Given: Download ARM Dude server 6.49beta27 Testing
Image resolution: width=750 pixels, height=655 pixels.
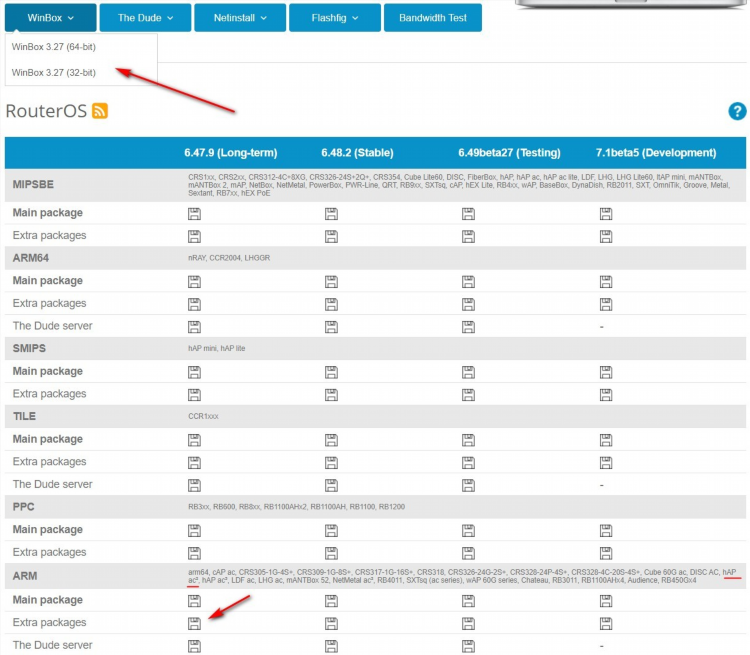Looking at the screenshot, I should tap(468, 646).
